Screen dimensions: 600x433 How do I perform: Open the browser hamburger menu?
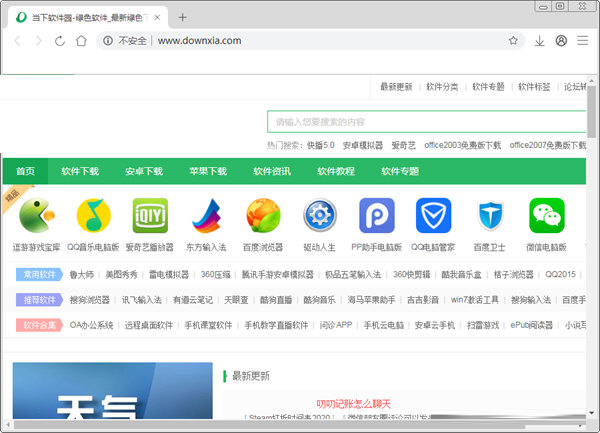(x=582, y=41)
